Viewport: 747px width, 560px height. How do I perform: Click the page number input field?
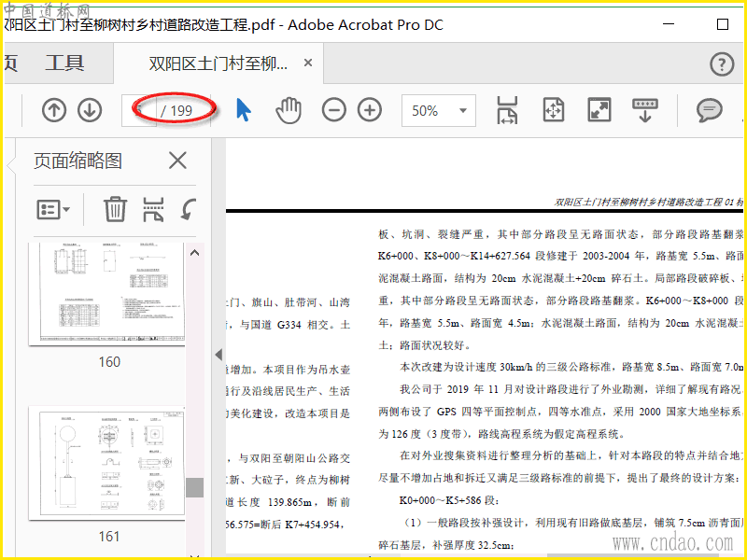[138, 110]
